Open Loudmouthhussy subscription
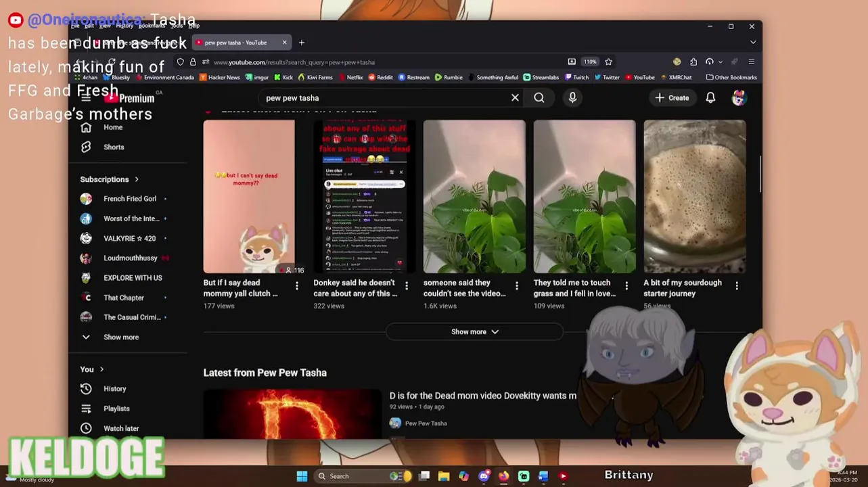This screenshot has height=487, width=868. click(130, 258)
